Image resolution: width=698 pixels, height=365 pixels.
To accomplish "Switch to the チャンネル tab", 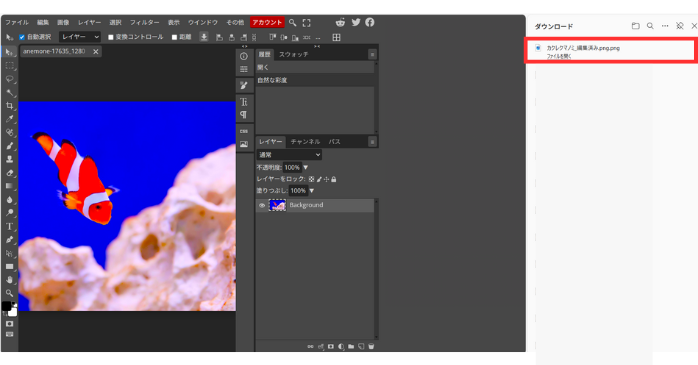I will pos(305,142).
